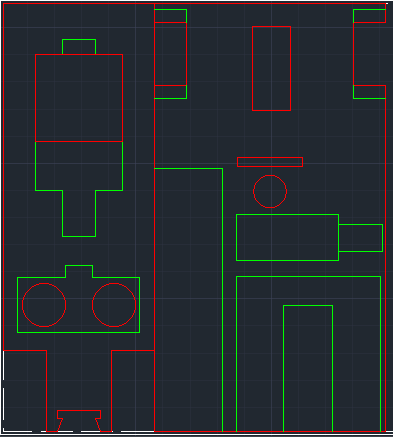Select the red column between left green caps
The width and height of the screenshot is (393, 437).
(170, 54)
